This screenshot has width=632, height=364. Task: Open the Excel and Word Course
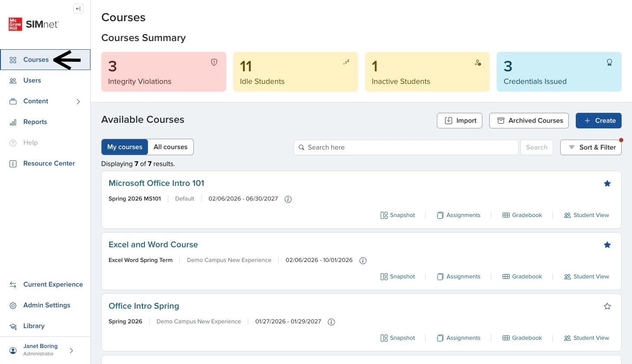coord(153,245)
